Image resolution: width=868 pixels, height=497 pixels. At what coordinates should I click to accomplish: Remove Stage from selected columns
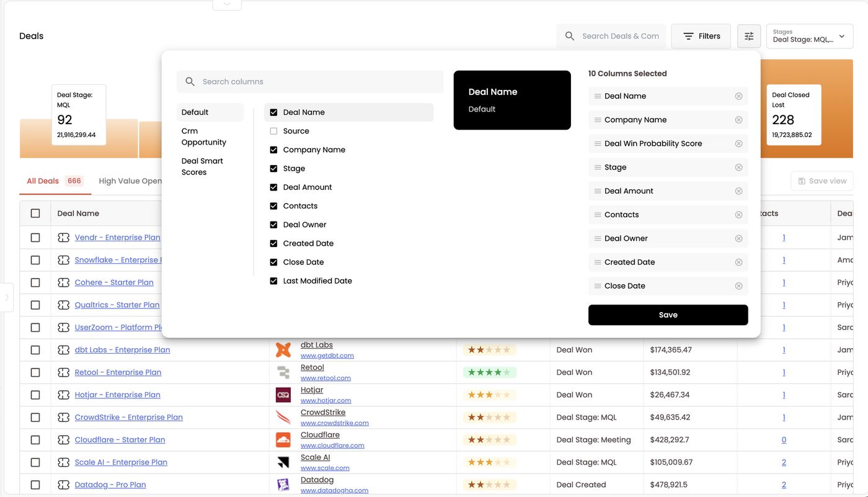pyautogui.click(x=738, y=168)
